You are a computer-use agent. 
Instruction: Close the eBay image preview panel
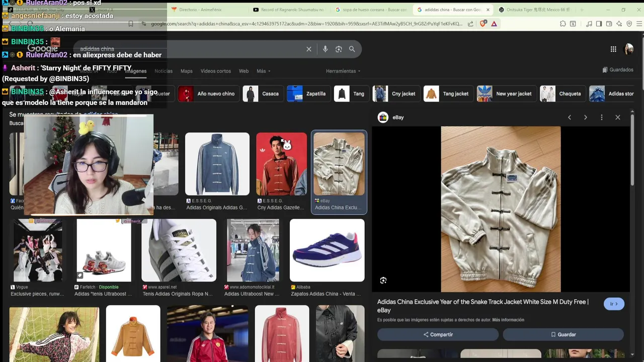(x=618, y=117)
